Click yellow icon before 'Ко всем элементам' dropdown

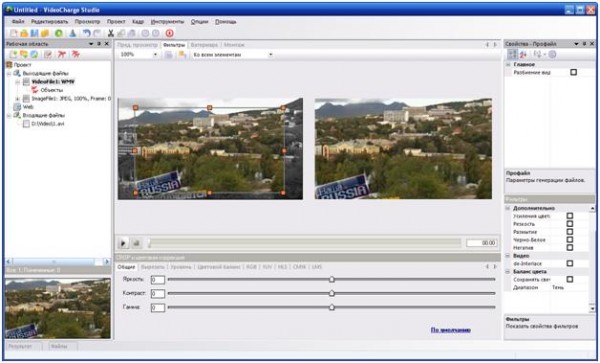182,55
